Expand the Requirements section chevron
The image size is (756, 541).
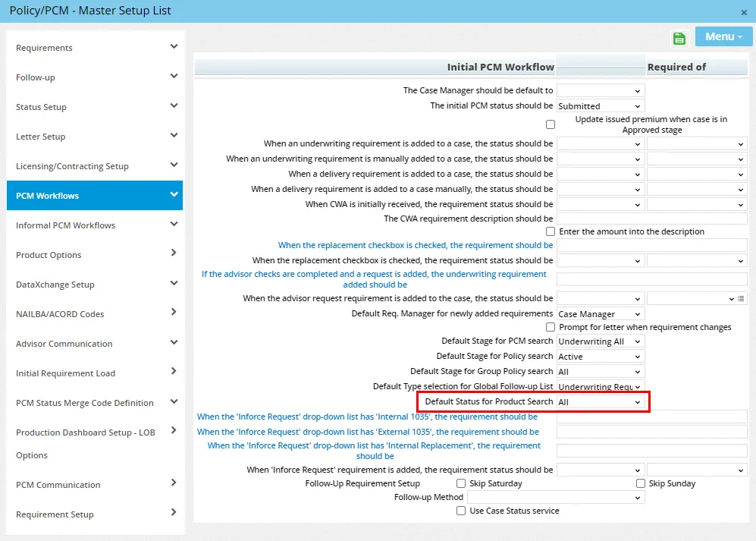pyautogui.click(x=174, y=47)
